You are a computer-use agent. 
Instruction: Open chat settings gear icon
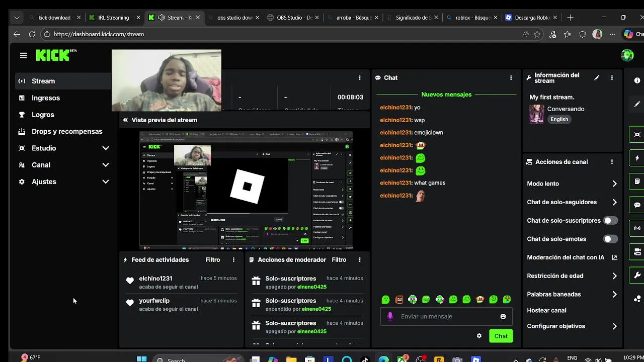[479, 336]
